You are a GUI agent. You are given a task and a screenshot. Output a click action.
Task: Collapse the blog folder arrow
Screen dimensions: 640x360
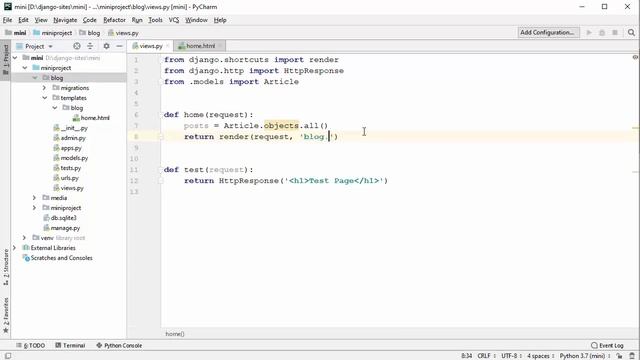point(35,78)
